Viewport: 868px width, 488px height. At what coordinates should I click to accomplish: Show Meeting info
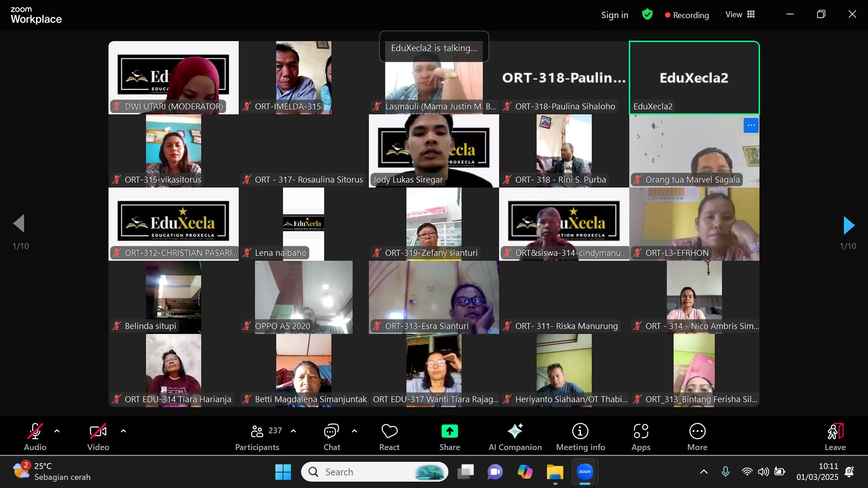click(x=580, y=437)
